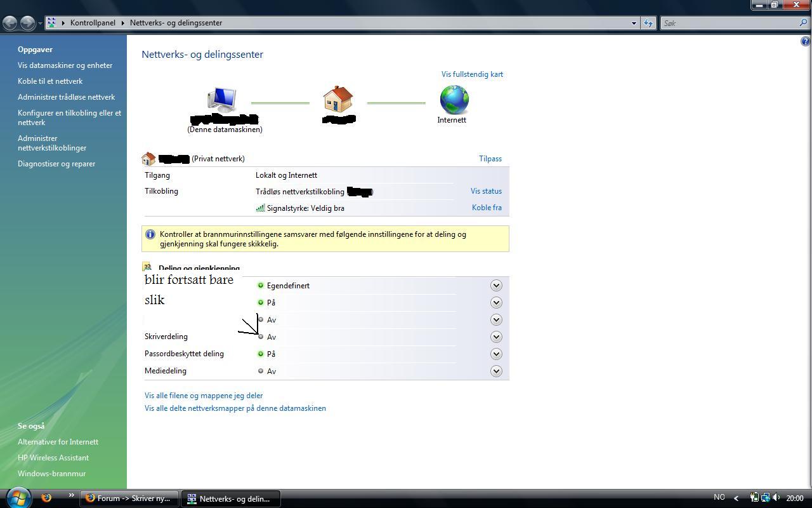Viewport: 812px width, 508px height.
Task: Open Vis alle delte nettverksmapper på denne datamaskinen
Action: (x=235, y=408)
